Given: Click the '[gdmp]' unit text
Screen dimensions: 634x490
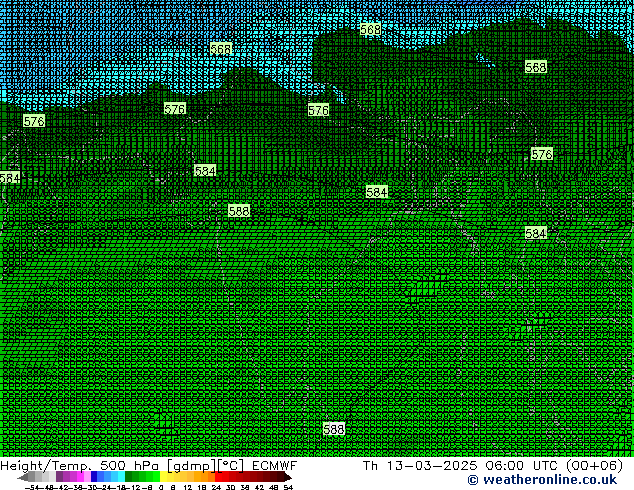Looking at the screenshot, I should [x=191, y=466].
